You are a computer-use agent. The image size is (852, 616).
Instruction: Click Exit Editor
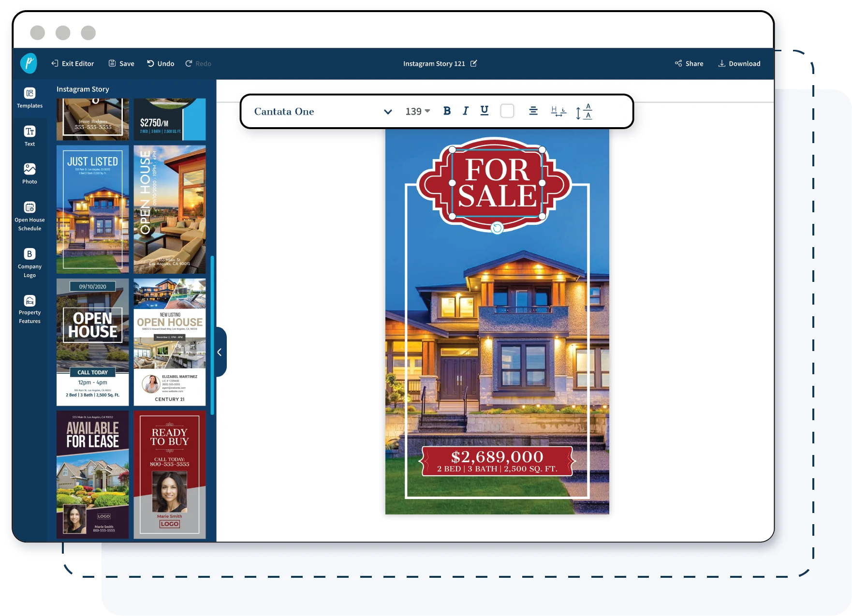click(x=73, y=63)
